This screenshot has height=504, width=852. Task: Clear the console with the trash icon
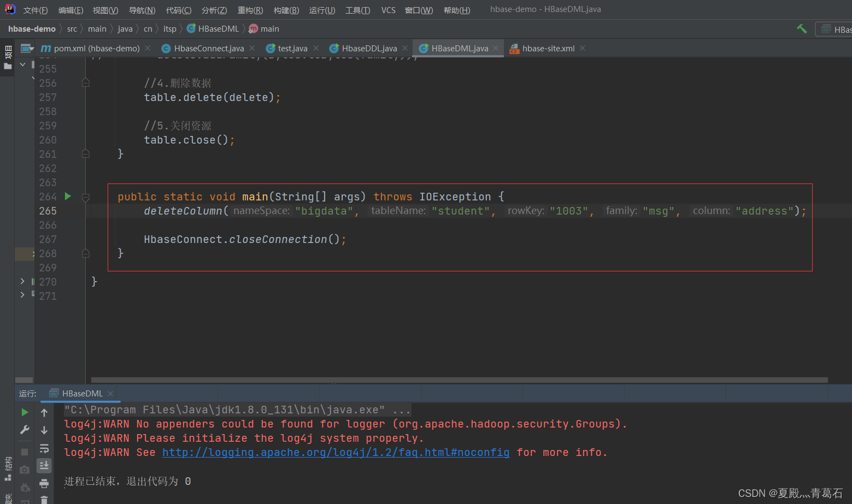point(44,500)
